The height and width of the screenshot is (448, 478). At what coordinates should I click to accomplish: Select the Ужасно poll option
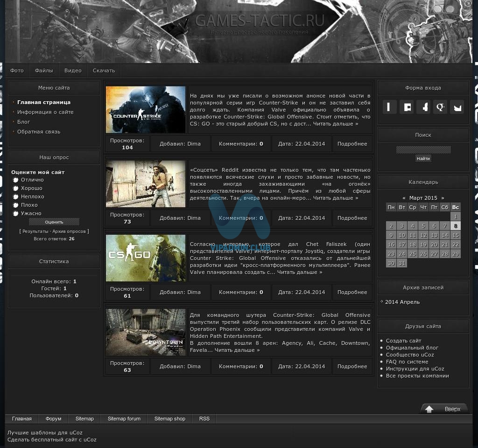point(16,213)
